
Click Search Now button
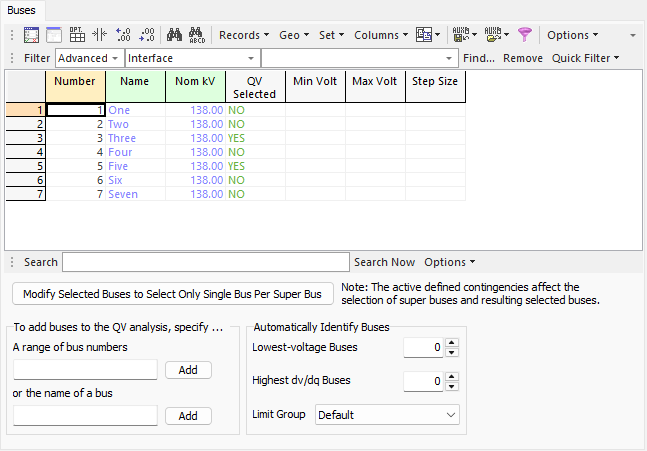coord(384,262)
